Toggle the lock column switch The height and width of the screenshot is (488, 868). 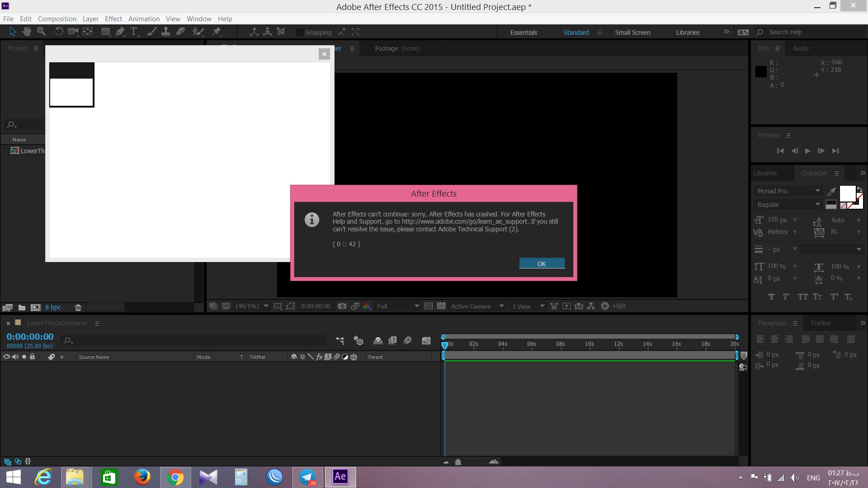[32, 357]
